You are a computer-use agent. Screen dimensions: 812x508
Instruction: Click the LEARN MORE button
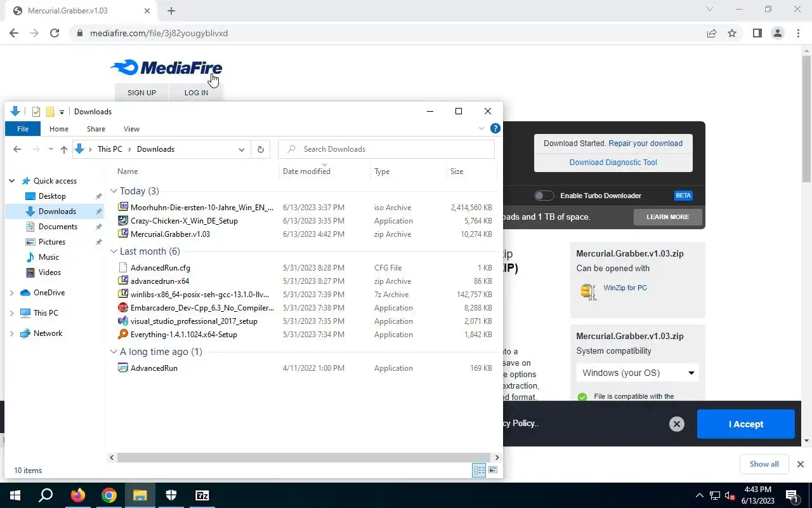coord(667,217)
